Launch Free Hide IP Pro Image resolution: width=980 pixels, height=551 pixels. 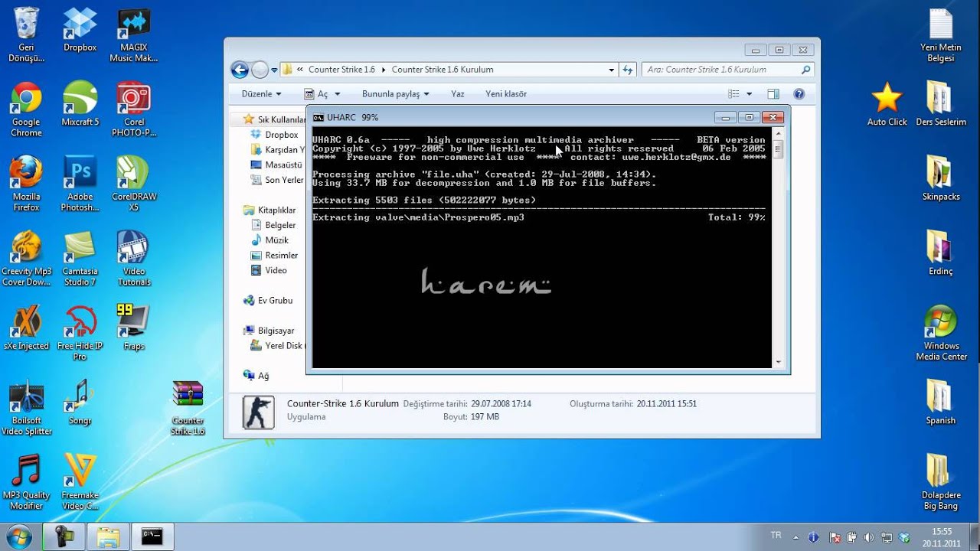[x=80, y=333]
